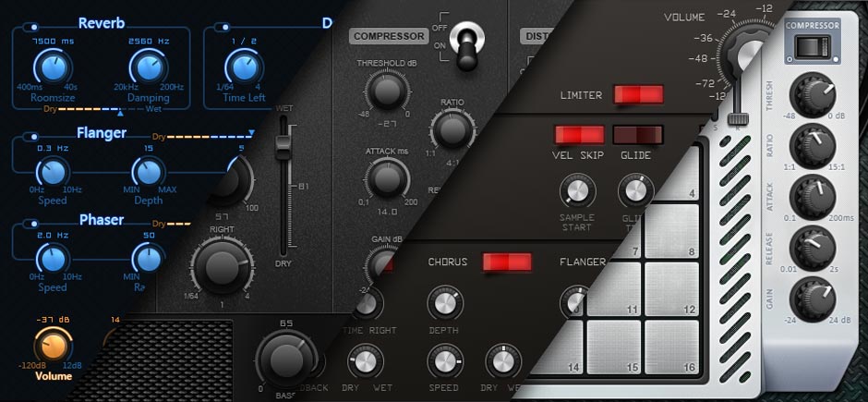The height and width of the screenshot is (402, 868).
Task: Click the Reverb Roomsize knob
Action: pyautogui.click(x=54, y=67)
